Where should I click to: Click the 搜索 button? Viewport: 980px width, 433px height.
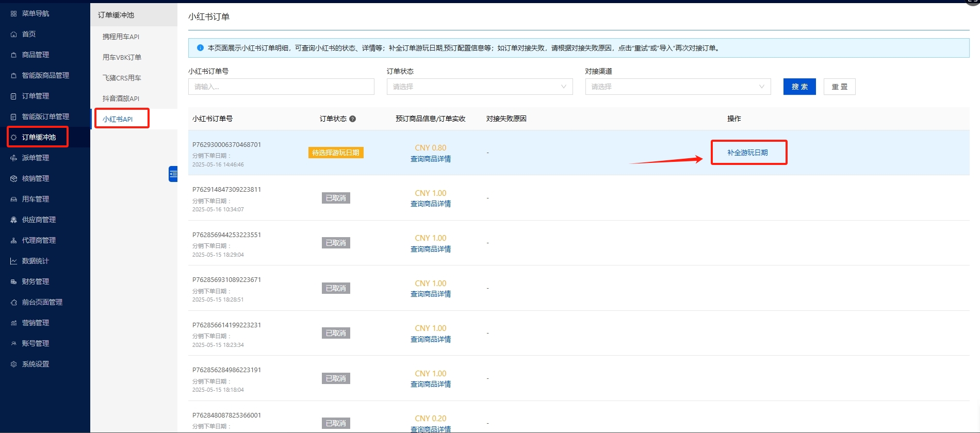pyautogui.click(x=799, y=87)
